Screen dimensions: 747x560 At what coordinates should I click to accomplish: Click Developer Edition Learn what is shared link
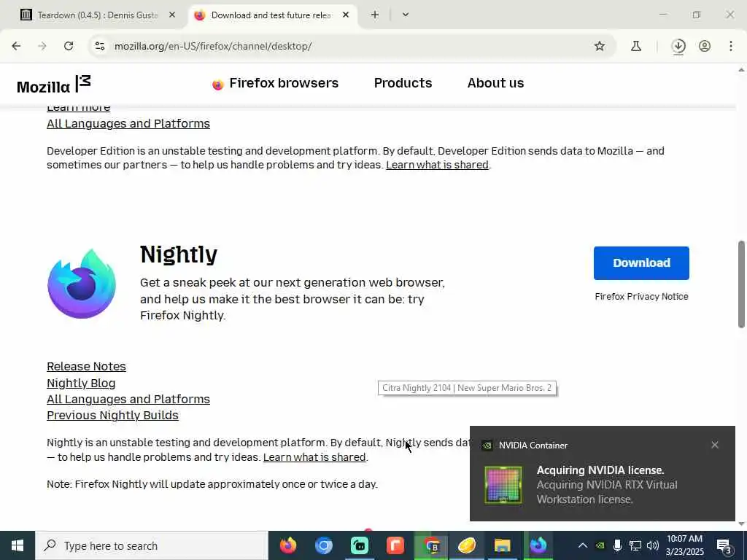point(438,165)
